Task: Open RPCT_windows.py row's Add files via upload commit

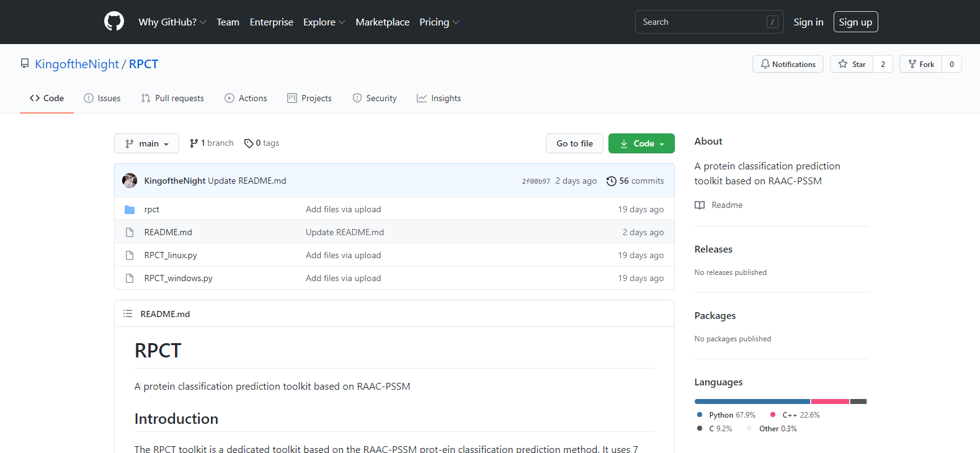Action: (343, 278)
